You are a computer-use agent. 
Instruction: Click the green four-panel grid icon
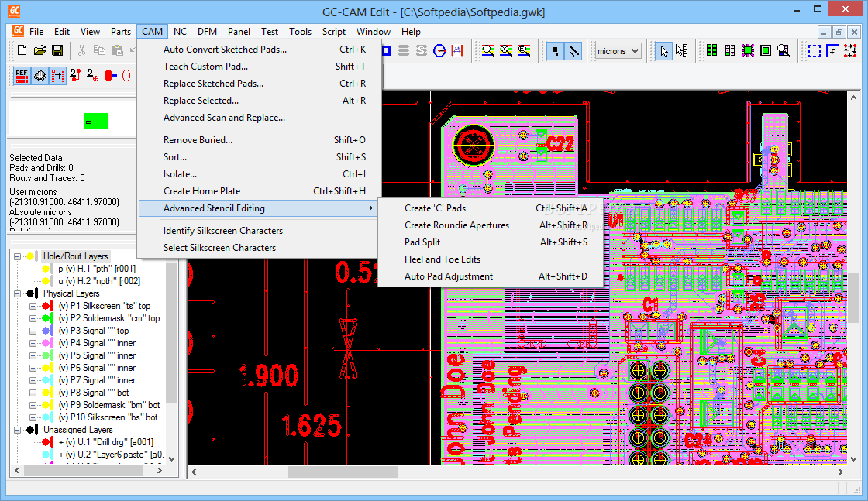click(712, 51)
